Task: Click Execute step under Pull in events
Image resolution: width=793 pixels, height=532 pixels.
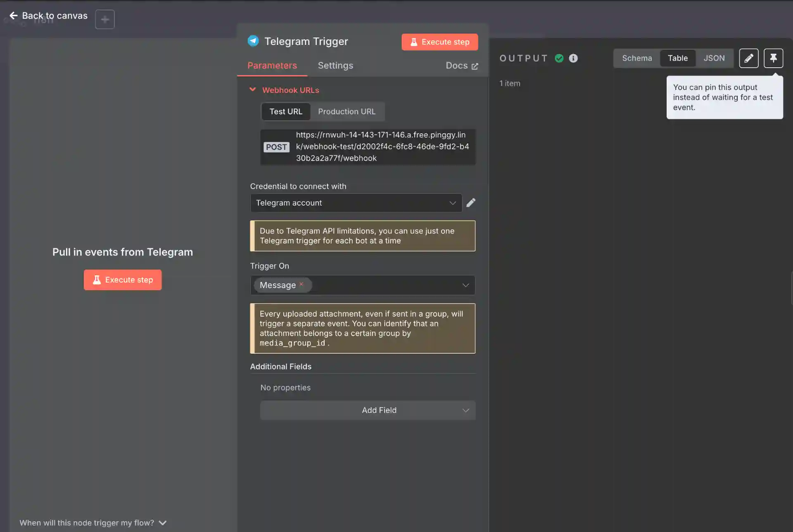Action: click(x=123, y=280)
